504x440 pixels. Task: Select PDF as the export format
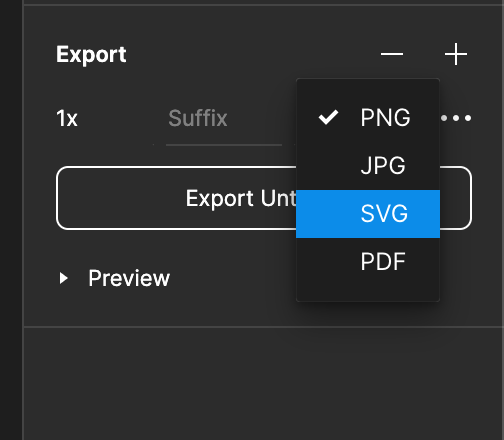pyautogui.click(x=368, y=262)
